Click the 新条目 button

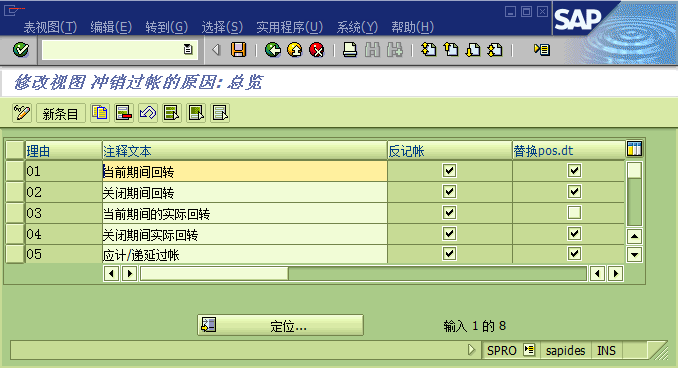tap(61, 113)
